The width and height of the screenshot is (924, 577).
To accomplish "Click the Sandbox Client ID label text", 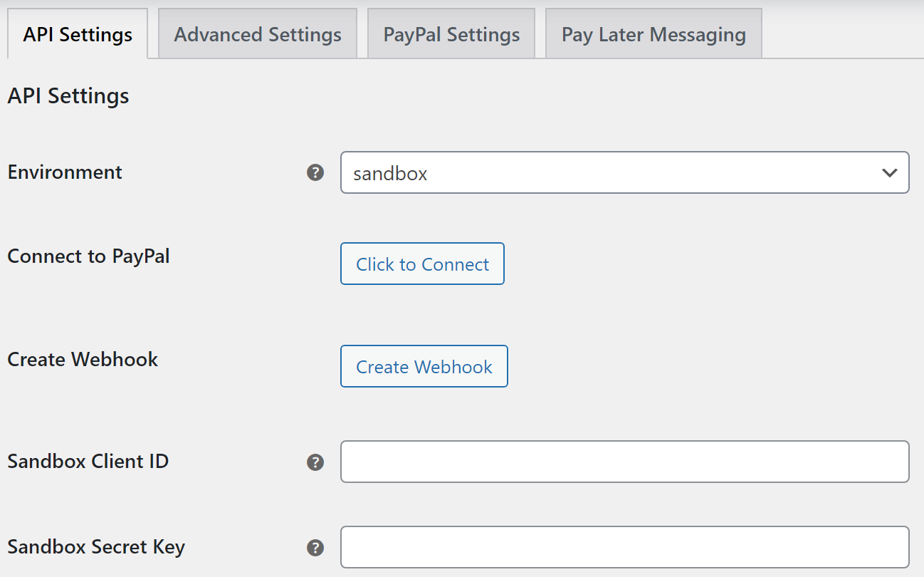I will pos(88,462).
